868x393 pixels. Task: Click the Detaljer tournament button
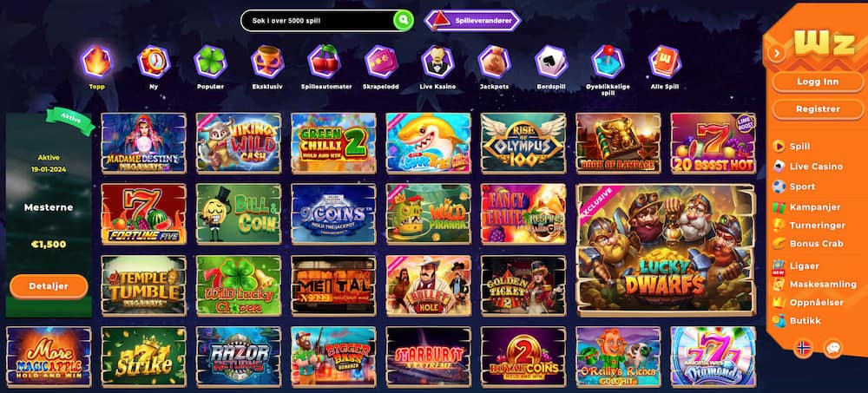[49, 286]
